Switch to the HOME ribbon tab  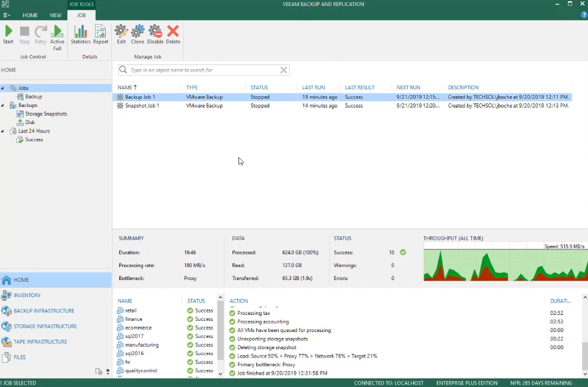(30, 15)
